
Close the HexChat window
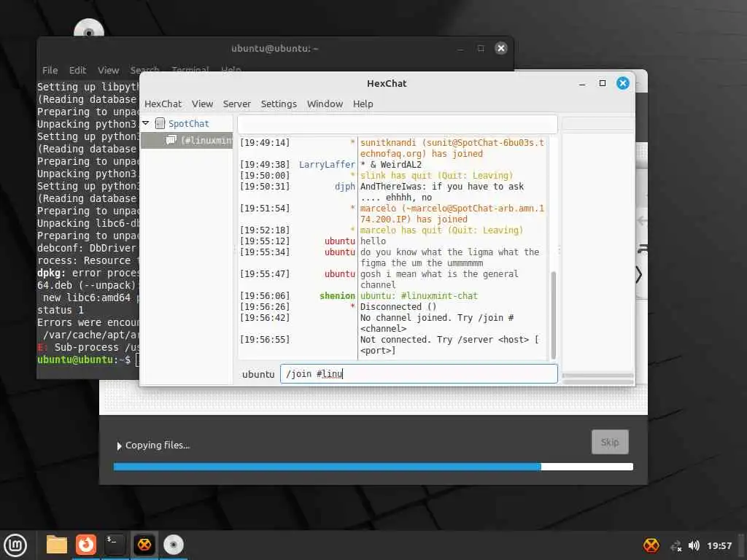[622, 83]
